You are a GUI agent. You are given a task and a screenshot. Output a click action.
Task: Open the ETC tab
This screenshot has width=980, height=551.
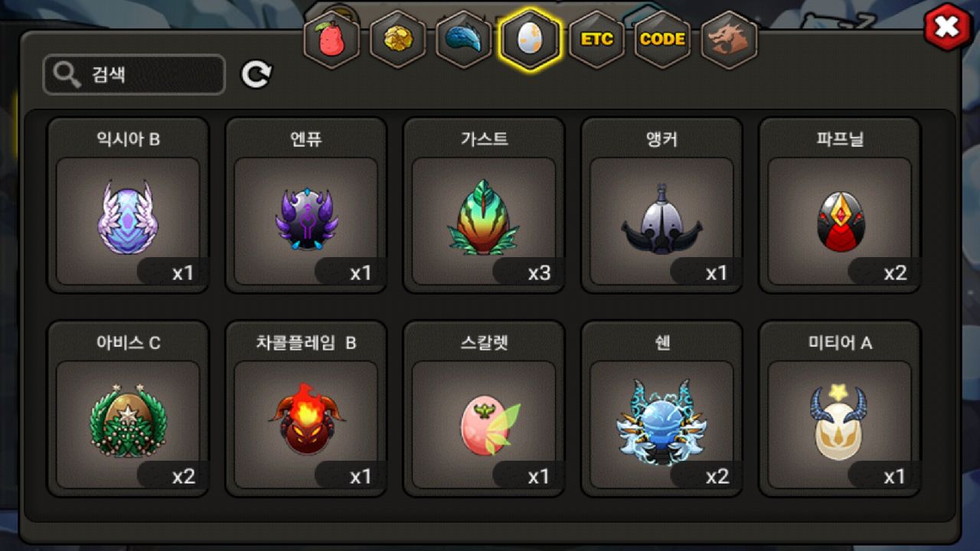[596, 40]
